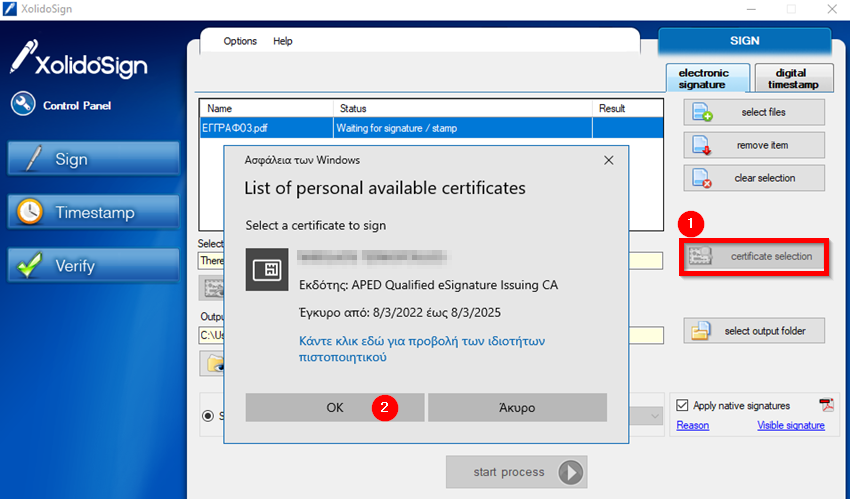The width and height of the screenshot is (850, 499).
Task: Click the start process button
Action: tap(517, 472)
